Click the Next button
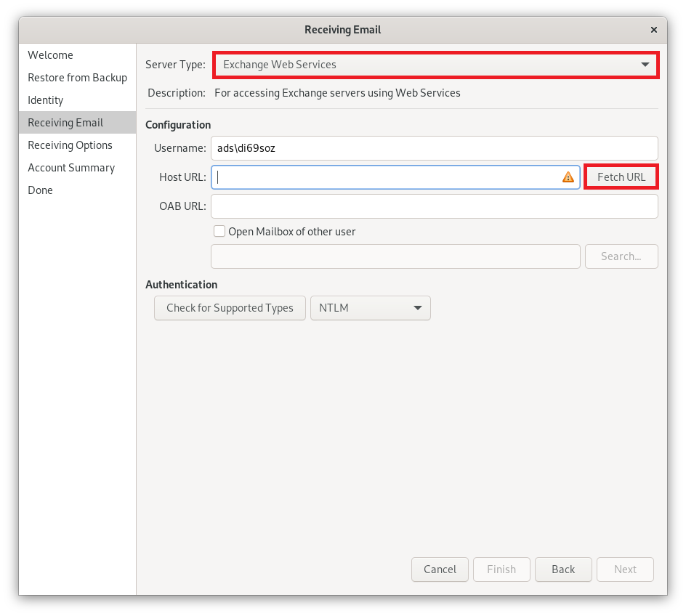Screen dimensions: 686x616 click(x=625, y=570)
